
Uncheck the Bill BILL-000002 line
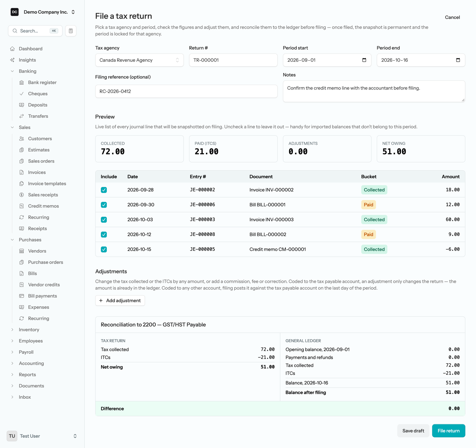pos(104,234)
